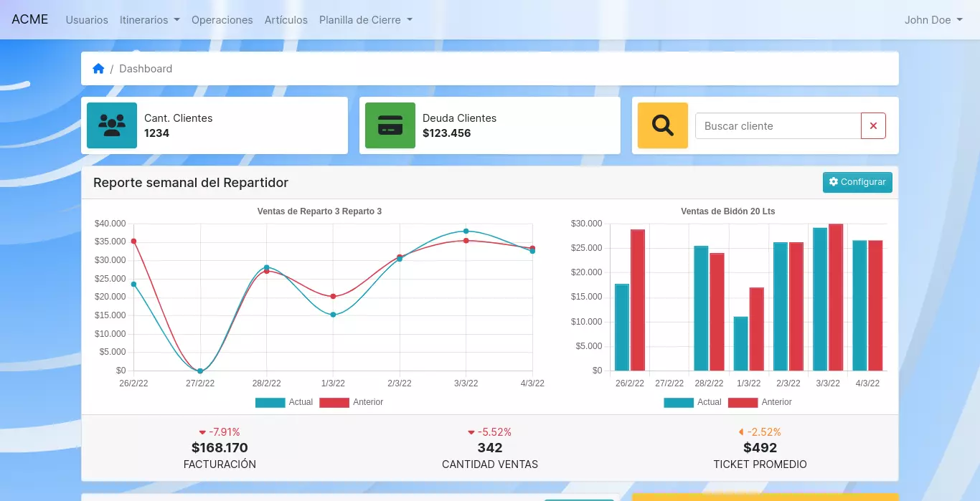Click the 1234 client count value
This screenshot has width=980, height=501.
(156, 133)
